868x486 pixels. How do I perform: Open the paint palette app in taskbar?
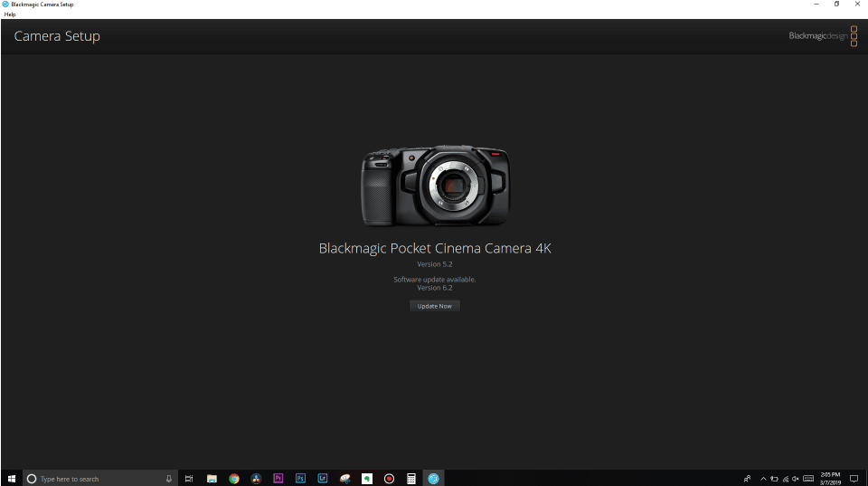(344, 478)
